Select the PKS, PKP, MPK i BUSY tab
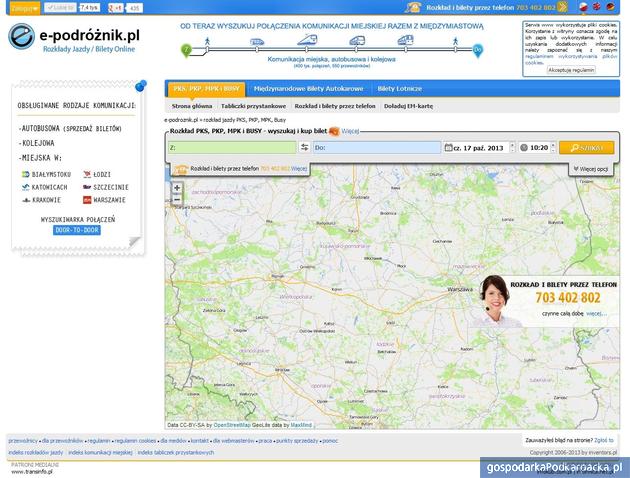630x478 pixels. click(x=206, y=89)
